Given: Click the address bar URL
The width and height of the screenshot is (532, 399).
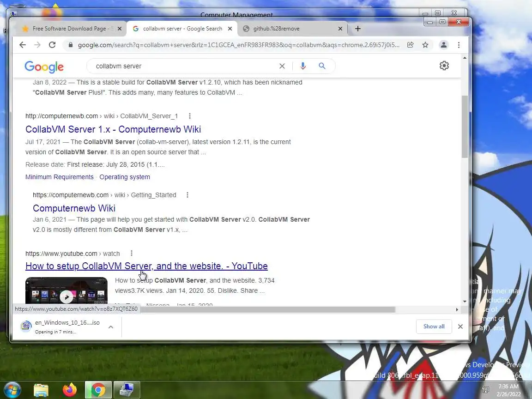Looking at the screenshot, I should point(238,45).
